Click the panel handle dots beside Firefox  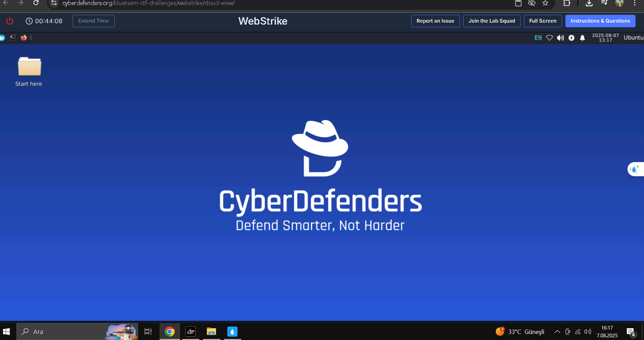tap(31, 38)
